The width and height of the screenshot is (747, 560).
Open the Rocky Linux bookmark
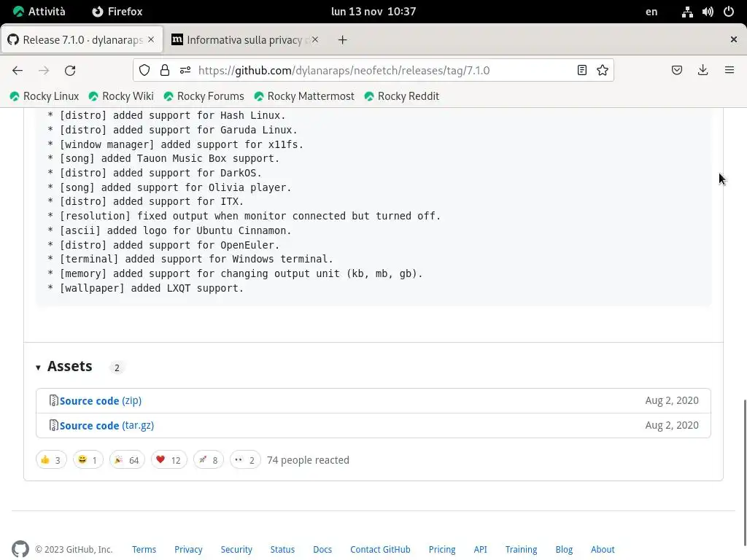pyautogui.click(x=44, y=96)
